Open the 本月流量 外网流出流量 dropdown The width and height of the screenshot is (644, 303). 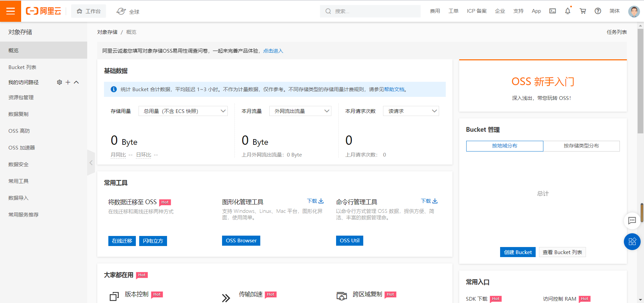coord(300,111)
